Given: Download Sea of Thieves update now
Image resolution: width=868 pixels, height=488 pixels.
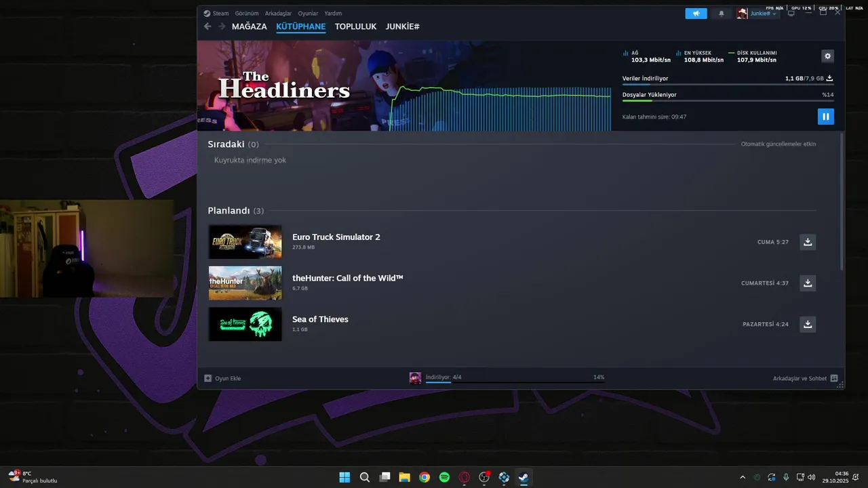Looking at the screenshot, I should pyautogui.click(x=808, y=325).
